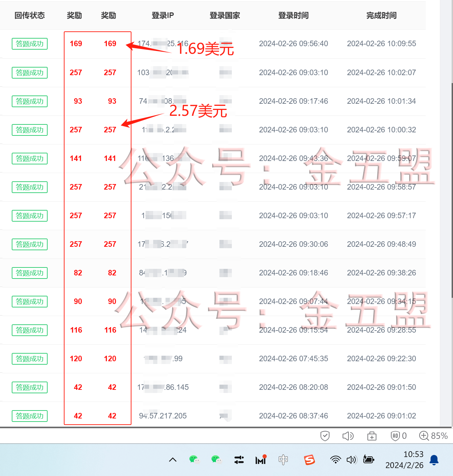Select login time 2024-02-26 08:37:46
Image resolution: width=453 pixels, height=476 pixels.
(294, 416)
